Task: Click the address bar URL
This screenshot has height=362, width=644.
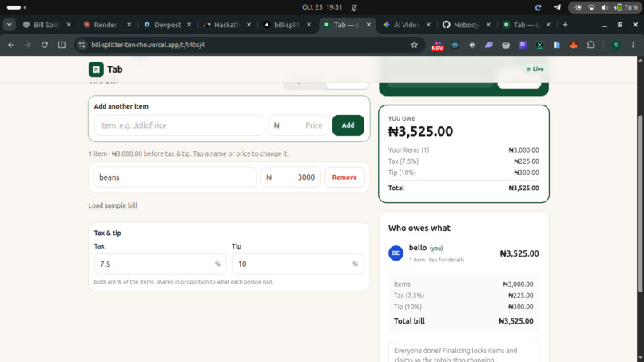Action: click(x=148, y=45)
